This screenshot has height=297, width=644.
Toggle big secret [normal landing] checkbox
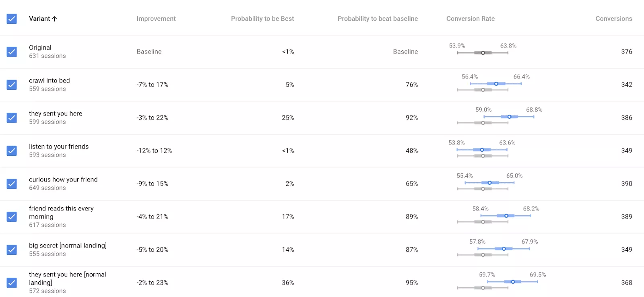12,250
